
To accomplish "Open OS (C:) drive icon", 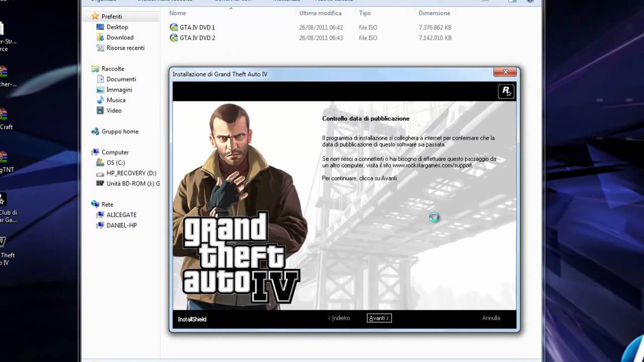I will coord(100,162).
